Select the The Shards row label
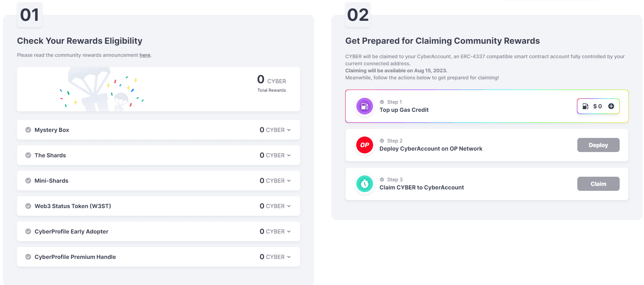Screen dimensions: 644x285 click(50, 155)
